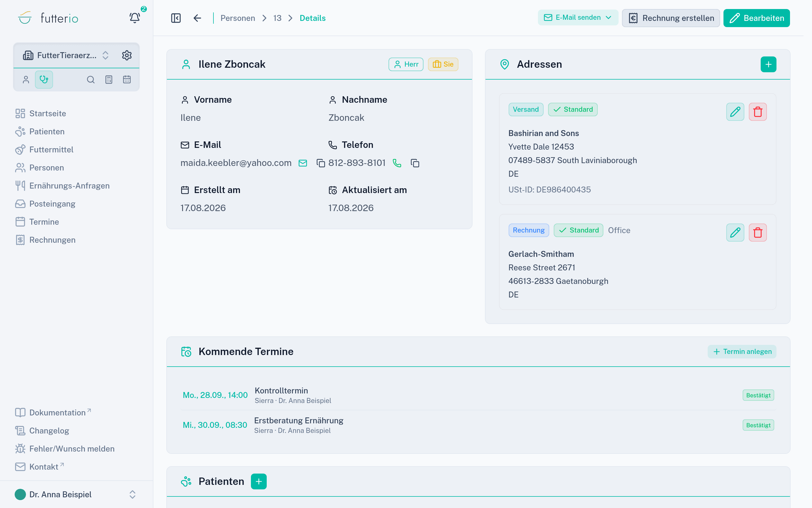Copy the email address
Screen dimensions: 812x508
[321, 163]
